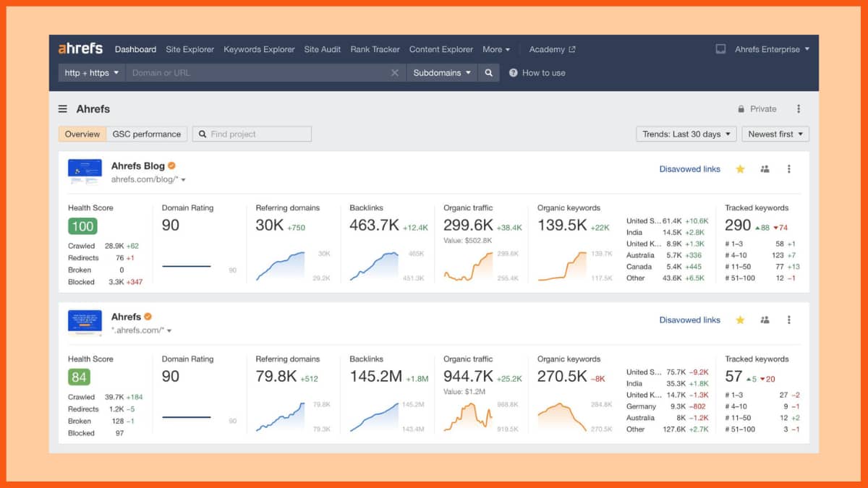The width and height of the screenshot is (868, 488).
Task: Open Site Explorer in top navigation
Action: pyautogui.click(x=190, y=49)
